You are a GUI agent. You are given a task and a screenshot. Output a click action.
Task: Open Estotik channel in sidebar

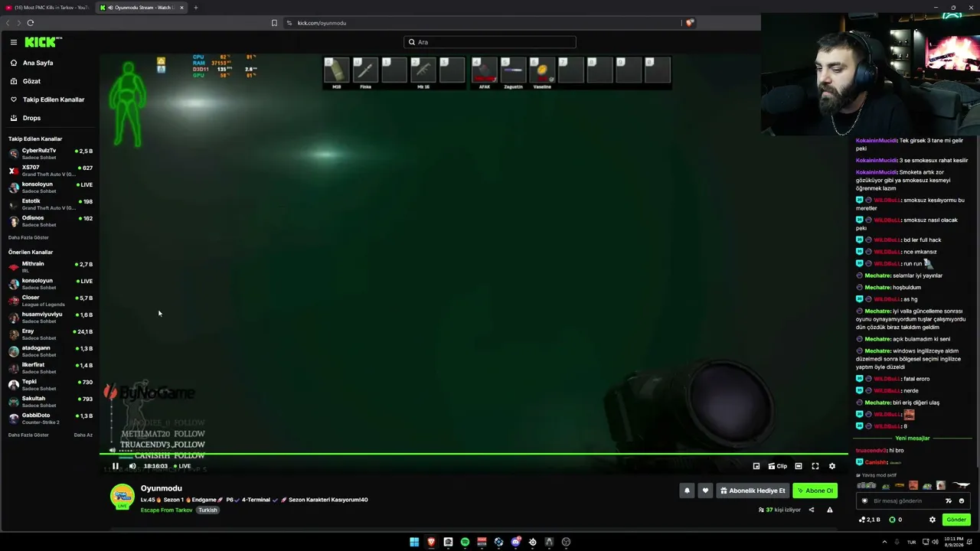coord(51,204)
